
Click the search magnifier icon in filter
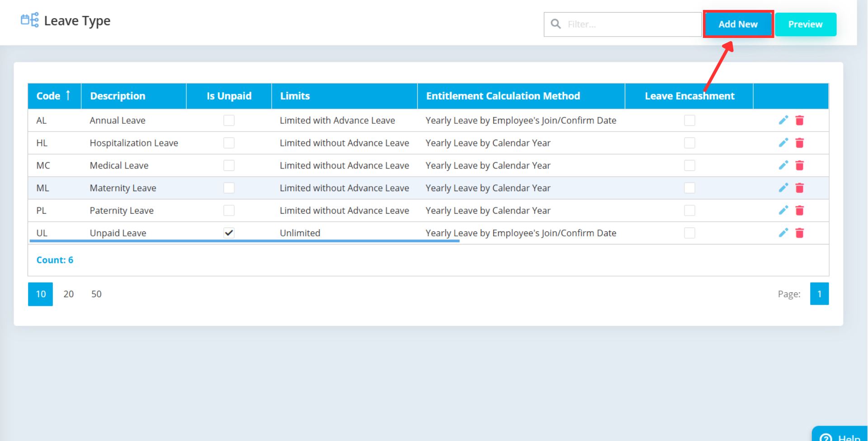[x=556, y=24]
